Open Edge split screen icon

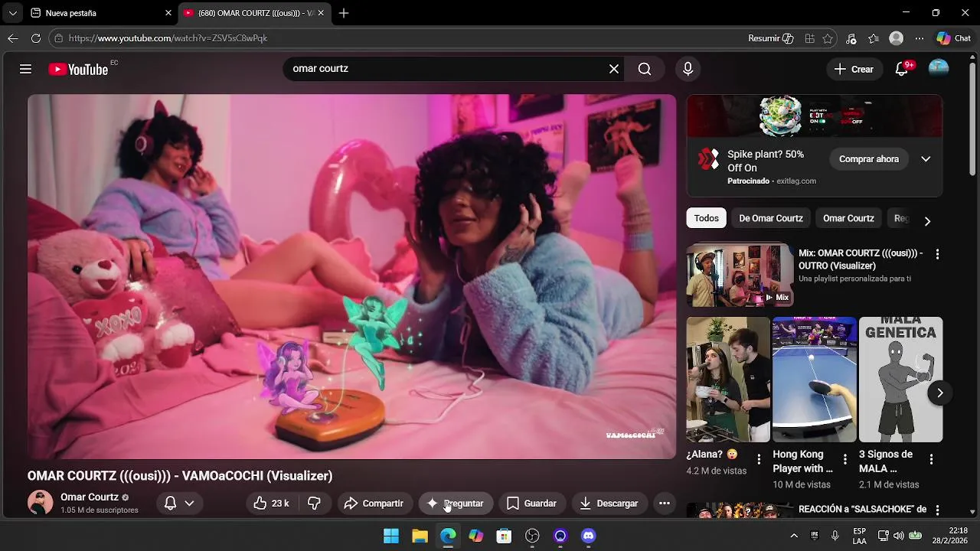(809, 38)
